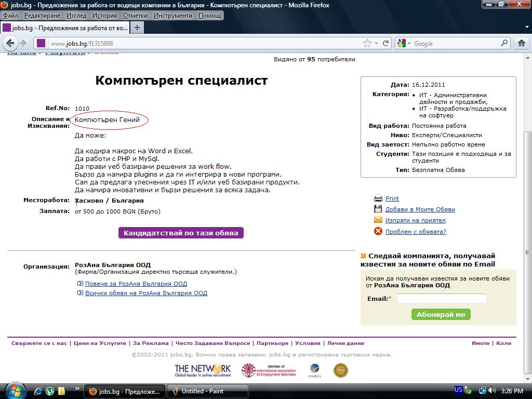Click Цени на Услугите footer link

click(100, 343)
